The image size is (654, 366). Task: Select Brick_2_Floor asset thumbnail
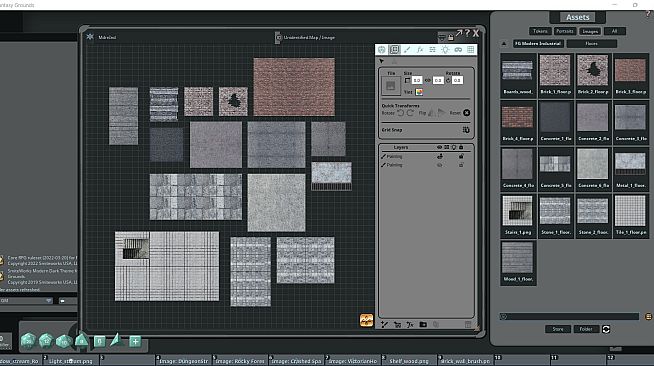point(593,75)
